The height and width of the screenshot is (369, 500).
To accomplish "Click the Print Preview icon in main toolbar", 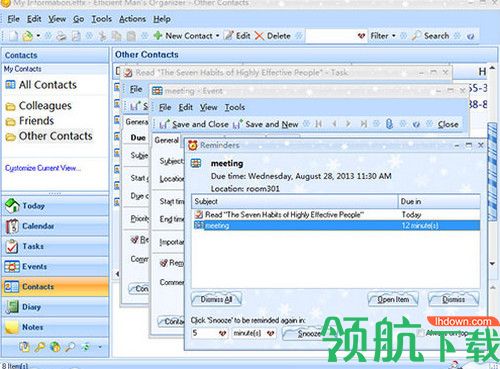I will (76, 36).
